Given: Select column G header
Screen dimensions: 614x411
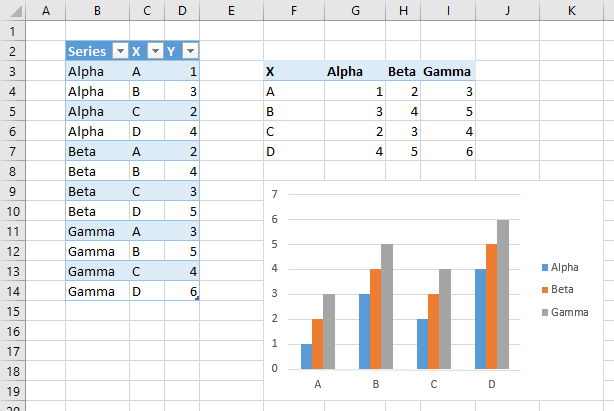Looking at the screenshot, I should click(x=355, y=11).
